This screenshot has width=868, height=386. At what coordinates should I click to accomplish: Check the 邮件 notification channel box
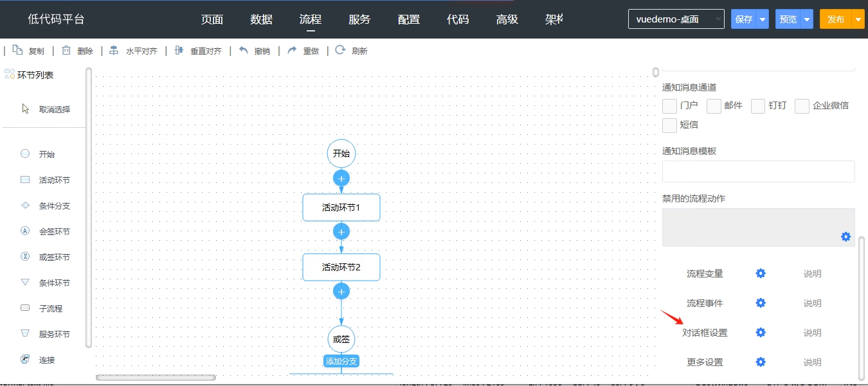coord(714,106)
